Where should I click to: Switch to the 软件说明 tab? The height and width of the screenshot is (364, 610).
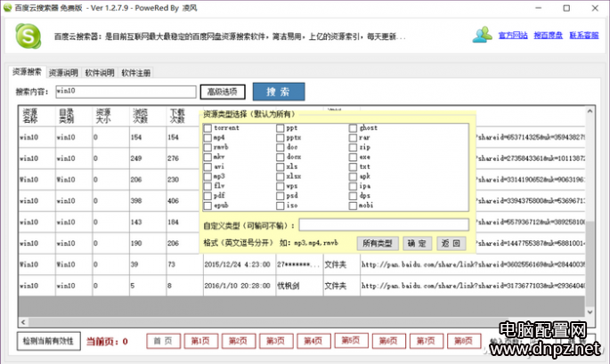[100, 73]
